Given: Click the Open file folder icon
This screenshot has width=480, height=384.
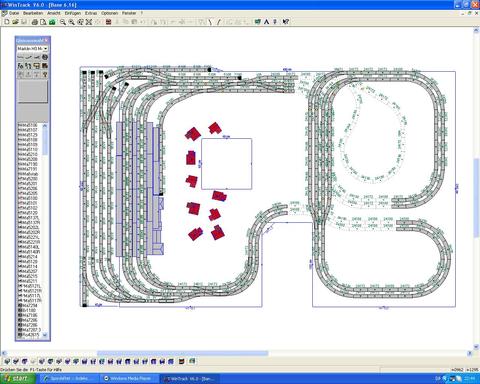Looking at the screenshot, I should tap(15, 22).
